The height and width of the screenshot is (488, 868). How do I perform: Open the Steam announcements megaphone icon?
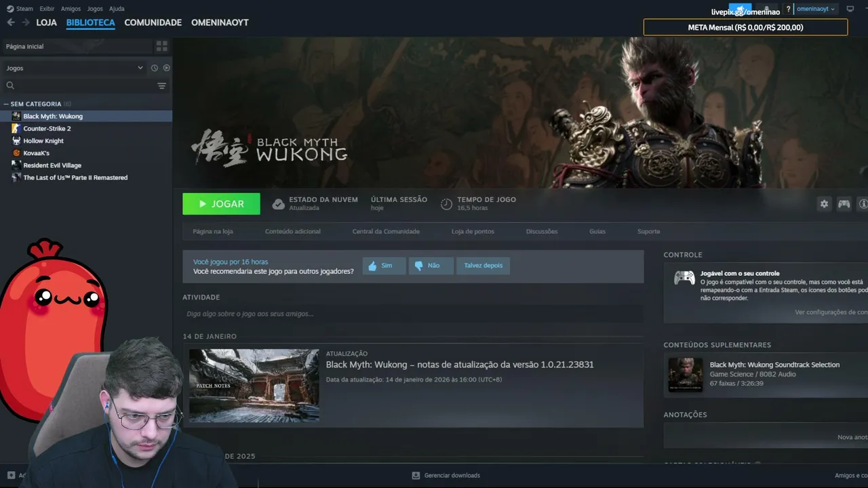click(740, 9)
